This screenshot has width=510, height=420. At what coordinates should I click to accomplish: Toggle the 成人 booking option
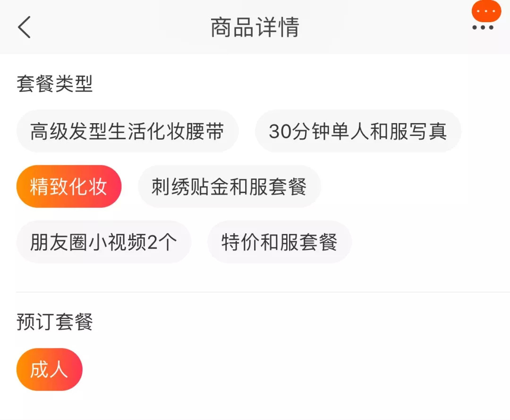(x=49, y=370)
